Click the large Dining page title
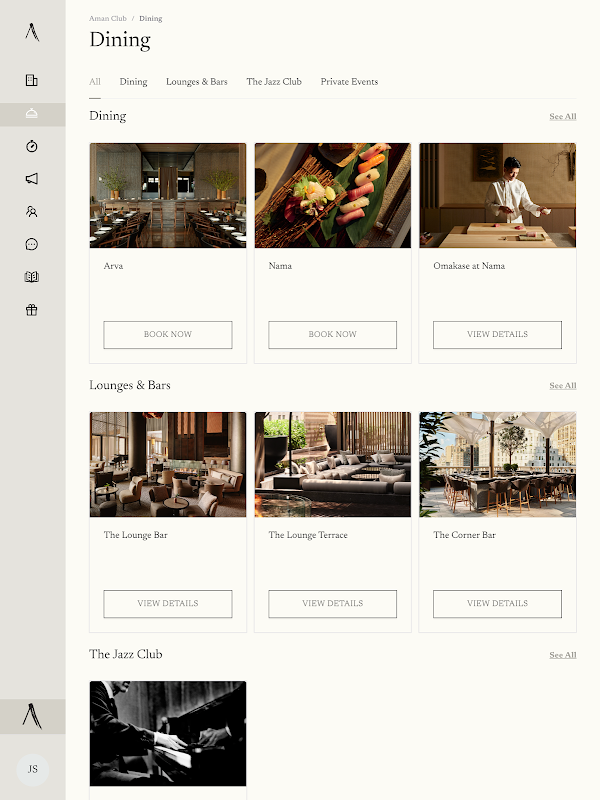Viewport: 600px width, 800px height. click(120, 40)
